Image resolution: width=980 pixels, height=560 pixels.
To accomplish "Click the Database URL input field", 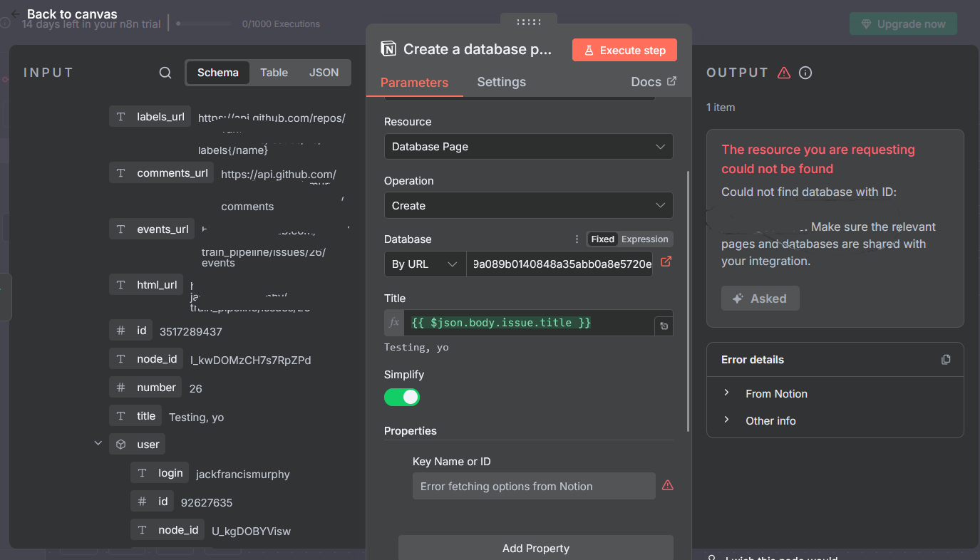I will 559,264.
